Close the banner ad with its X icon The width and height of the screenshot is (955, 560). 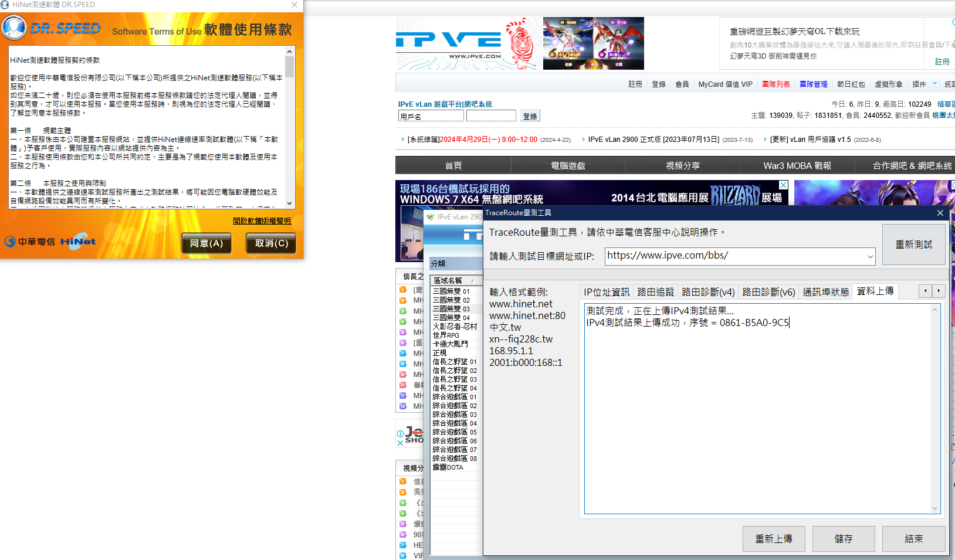click(783, 185)
